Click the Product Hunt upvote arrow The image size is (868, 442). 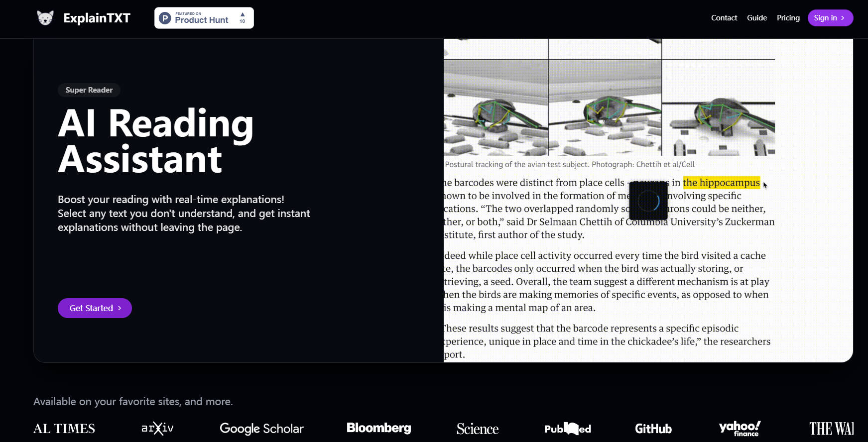[x=243, y=14]
